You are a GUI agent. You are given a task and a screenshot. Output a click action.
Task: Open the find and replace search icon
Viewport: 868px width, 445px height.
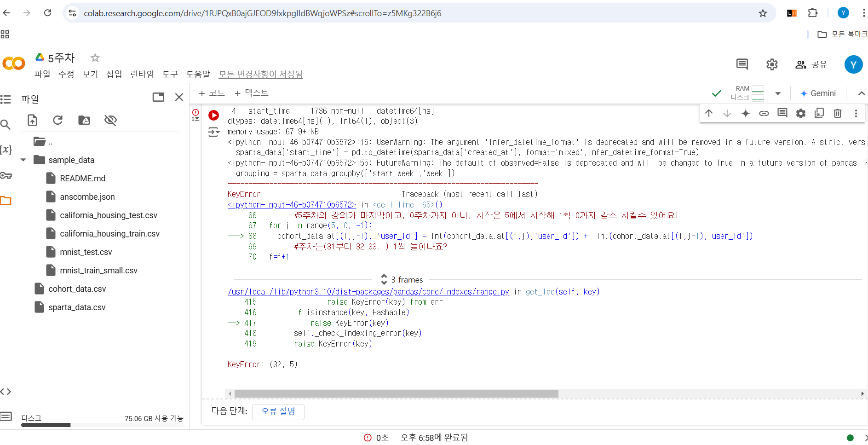6,124
